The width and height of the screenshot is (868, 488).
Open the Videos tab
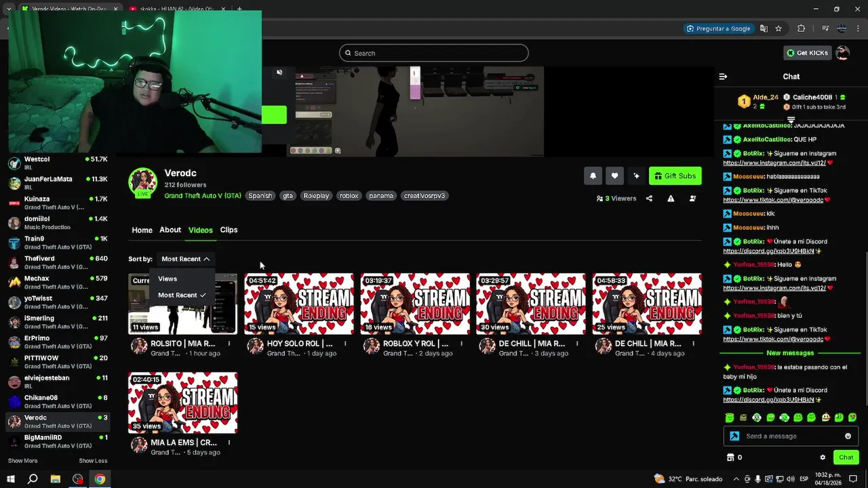coord(200,230)
